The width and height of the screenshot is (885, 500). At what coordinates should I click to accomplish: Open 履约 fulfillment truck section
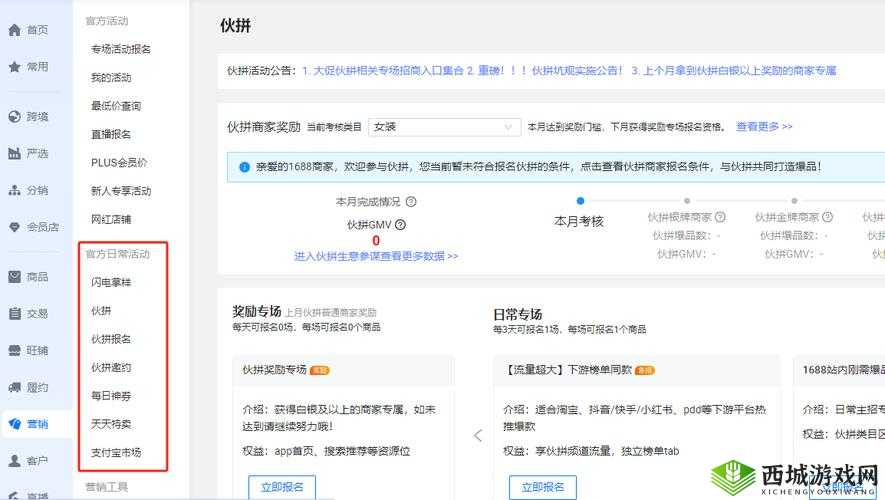pos(28,387)
